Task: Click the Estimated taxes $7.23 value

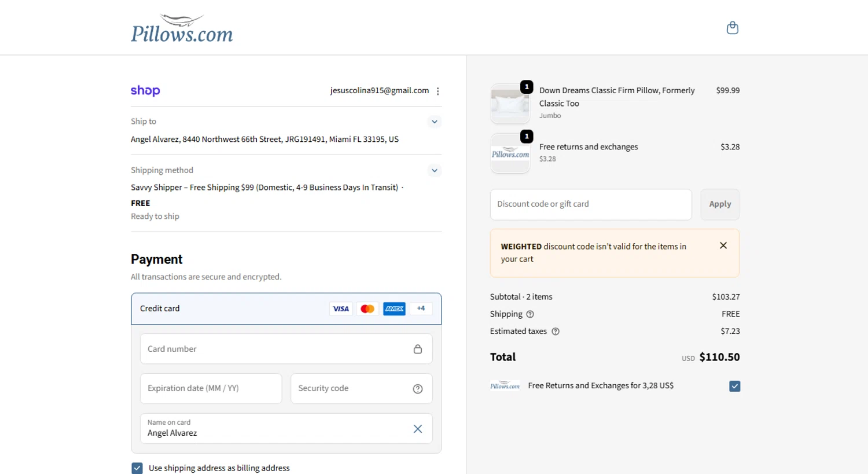Action: pos(730,332)
